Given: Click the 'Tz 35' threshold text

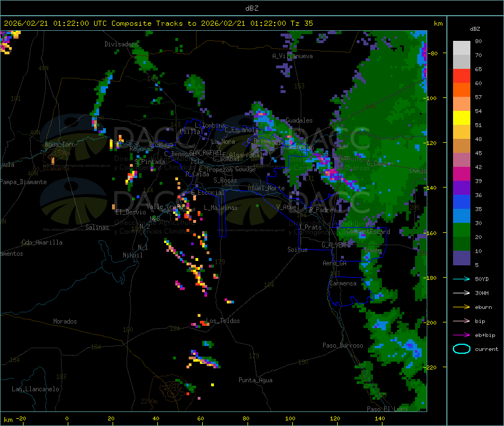Looking at the screenshot, I should 301,24.
